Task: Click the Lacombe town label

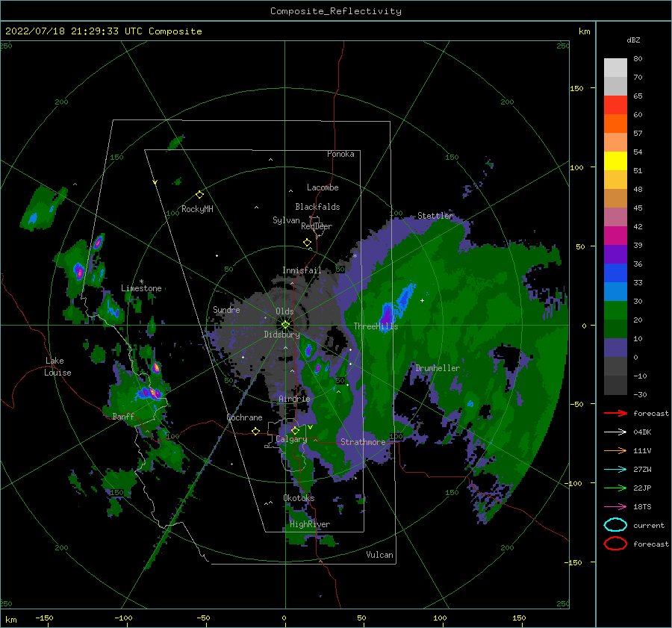Action: [x=323, y=187]
